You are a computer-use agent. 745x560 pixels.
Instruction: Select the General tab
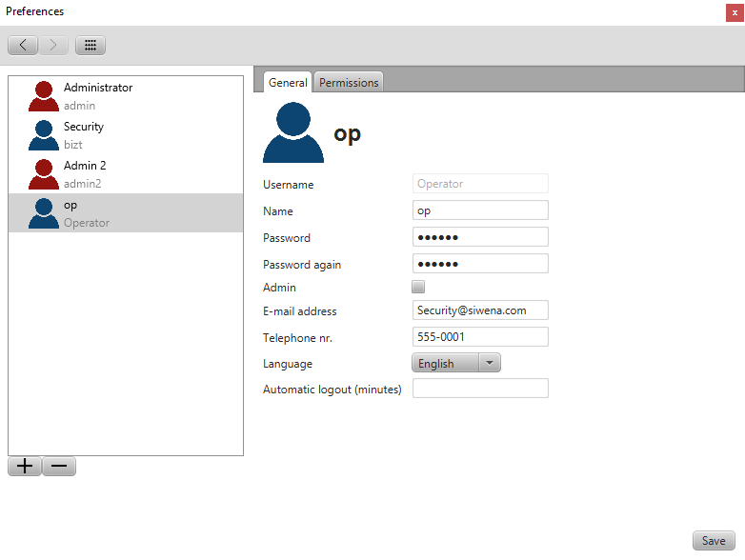[288, 83]
